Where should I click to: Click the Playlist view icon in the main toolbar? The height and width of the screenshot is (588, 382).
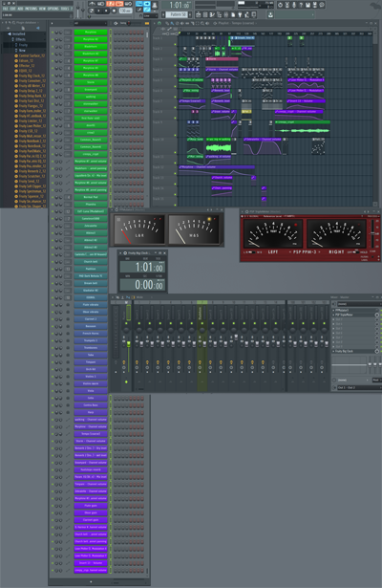pos(199,14)
